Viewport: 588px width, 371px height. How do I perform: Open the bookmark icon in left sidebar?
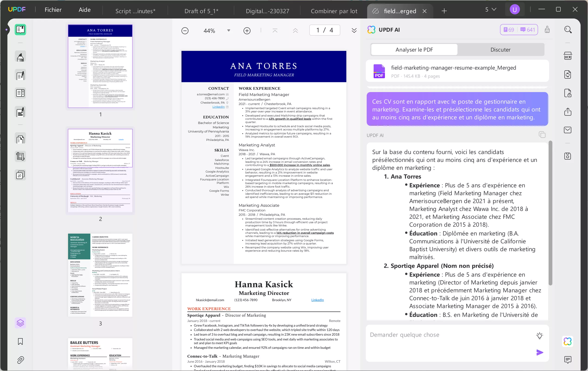(x=20, y=341)
